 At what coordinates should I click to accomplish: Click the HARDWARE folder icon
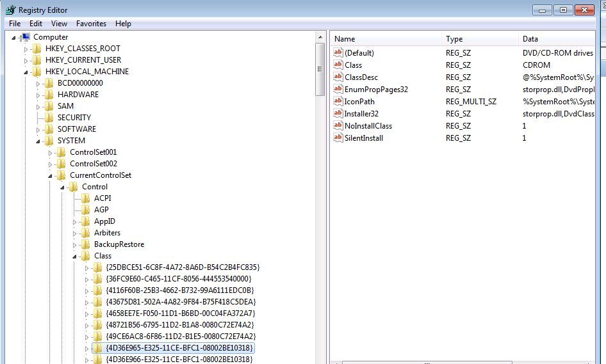point(49,95)
